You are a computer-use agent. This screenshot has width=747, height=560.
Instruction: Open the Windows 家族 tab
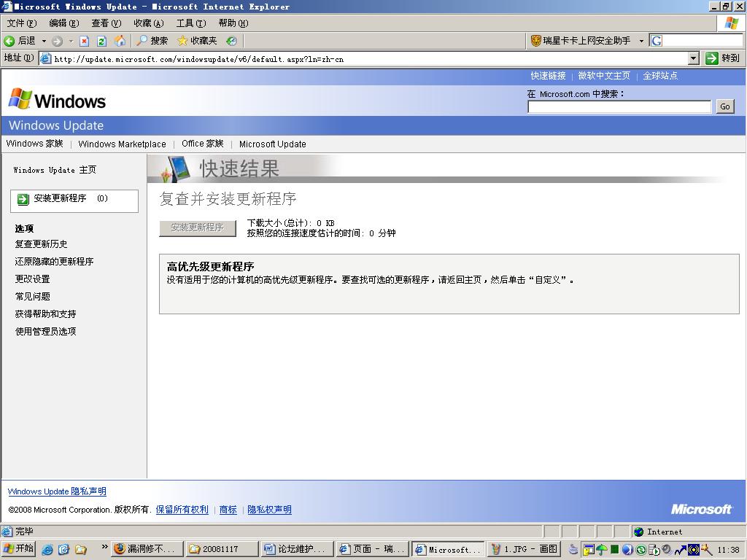pyautogui.click(x=35, y=144)
